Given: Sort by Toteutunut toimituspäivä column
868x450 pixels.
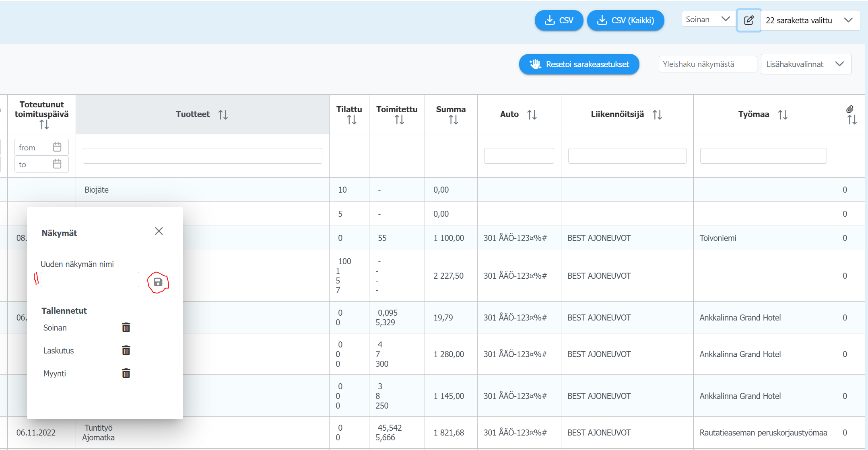Looking at the screenshot, I should click(44, 125).
